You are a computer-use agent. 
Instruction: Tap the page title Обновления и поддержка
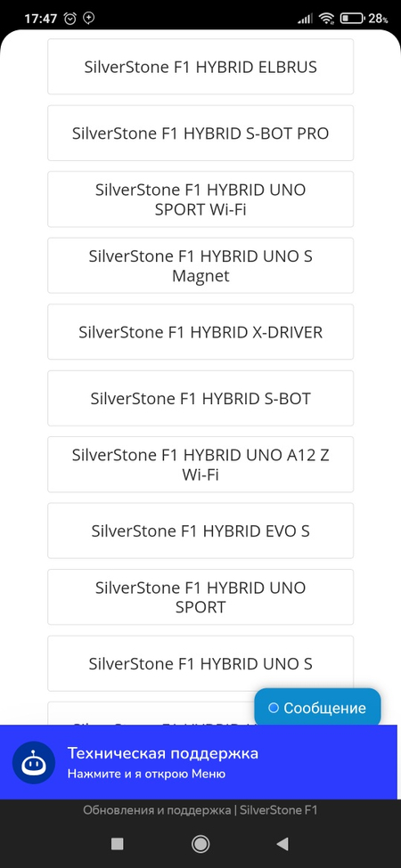pos(158,810)
